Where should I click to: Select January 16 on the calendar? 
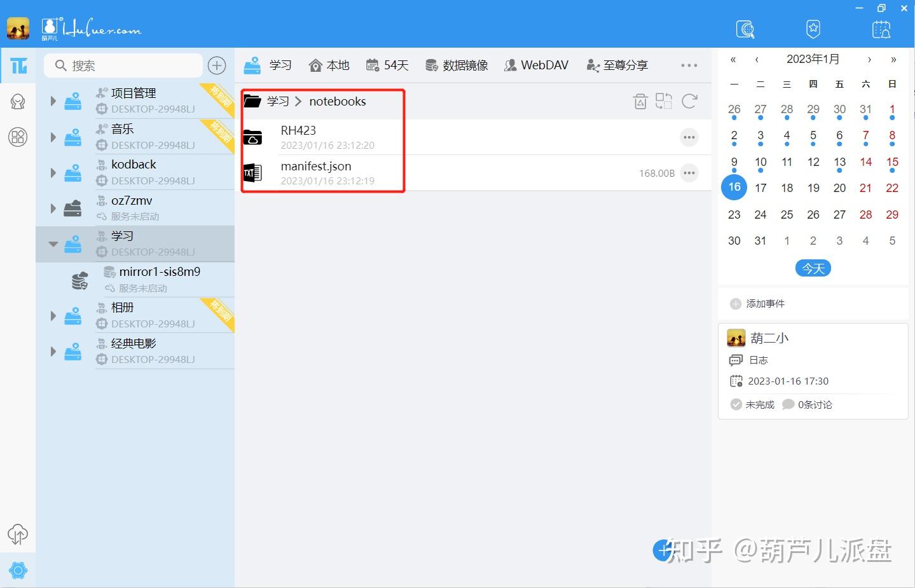(x=734, y=187)
